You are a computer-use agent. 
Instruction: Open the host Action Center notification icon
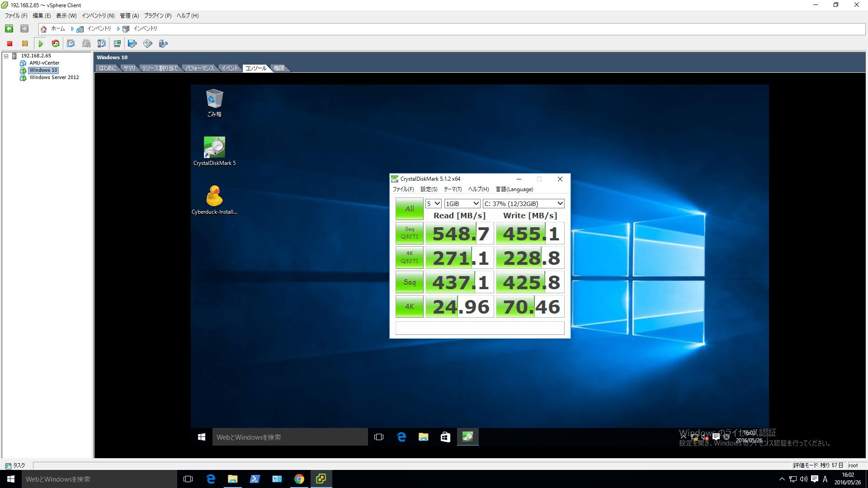click(x=814, y=479)
